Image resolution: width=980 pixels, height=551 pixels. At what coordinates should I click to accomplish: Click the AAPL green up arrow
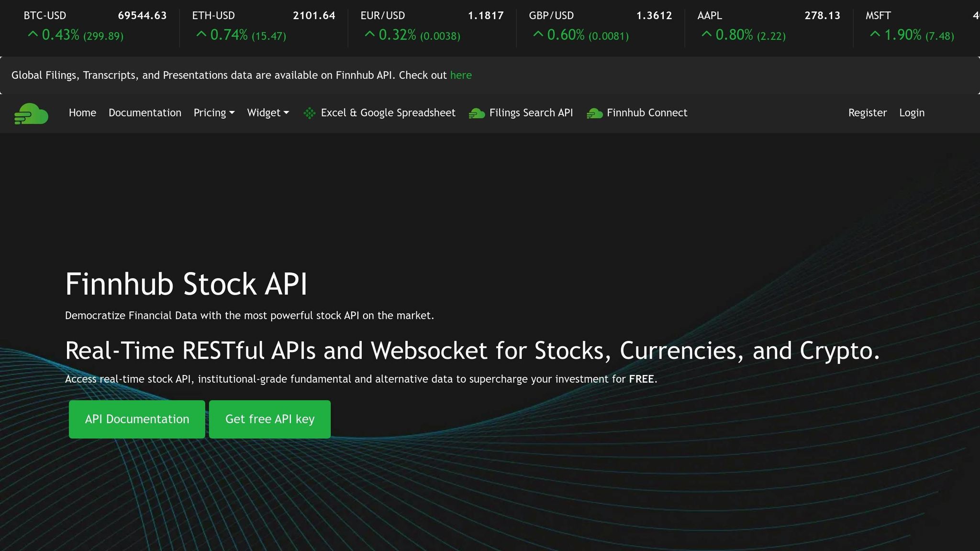pos(706,34)
